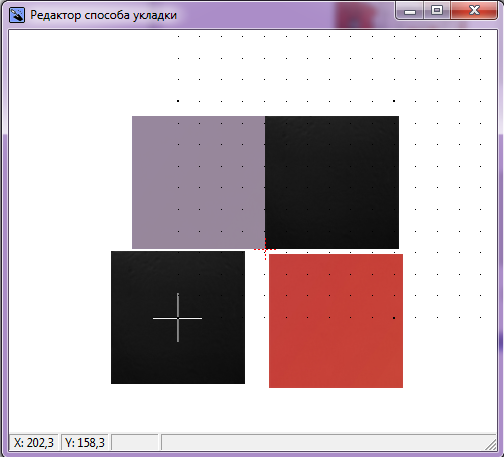Image resolution: width=504 pixels, height=457 pixels.
Task: Close the editor window
Action: pos(474,11)
